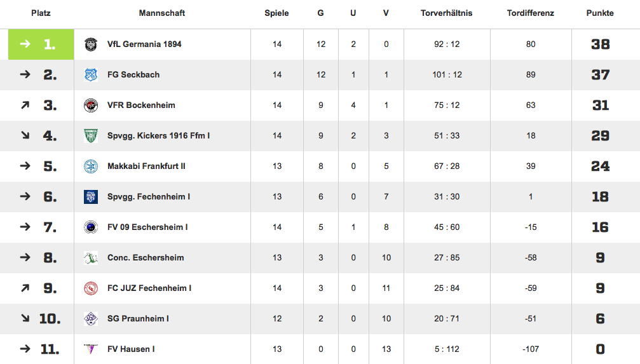This screenshot has height=364, width=640.
Task: Select the Makkabi Frankfurt II team name
Action: point(146,166)
